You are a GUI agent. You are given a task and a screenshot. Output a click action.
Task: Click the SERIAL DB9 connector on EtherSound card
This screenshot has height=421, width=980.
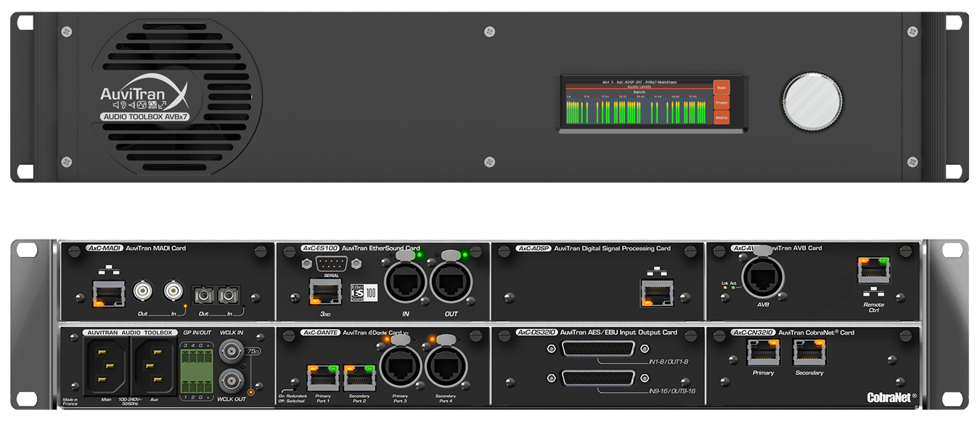[x=332, y=265]
